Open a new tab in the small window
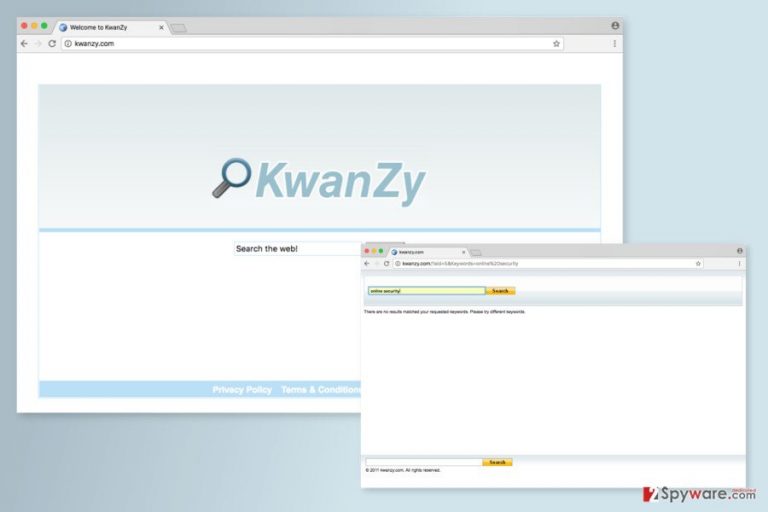Image resolution: width=768 pixels, height=512 pixels. [476, 252]
